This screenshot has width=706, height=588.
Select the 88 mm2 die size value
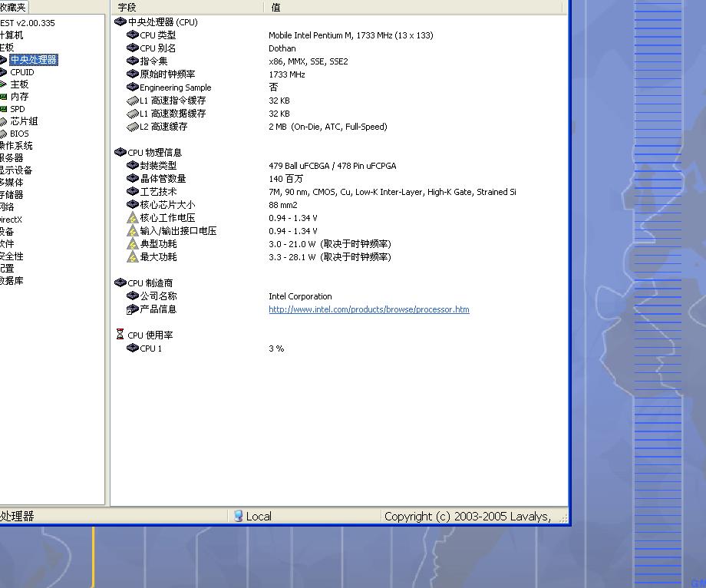283,205
